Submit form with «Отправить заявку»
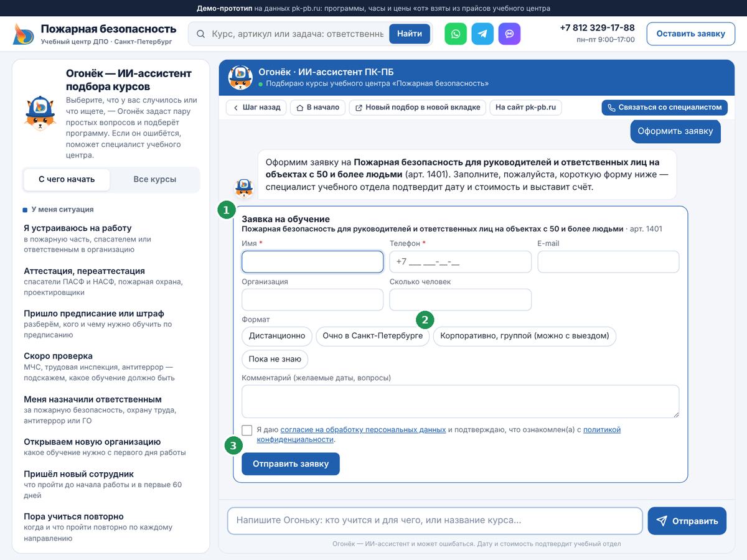This screenshot has height=560, width=747. (291, 464)
